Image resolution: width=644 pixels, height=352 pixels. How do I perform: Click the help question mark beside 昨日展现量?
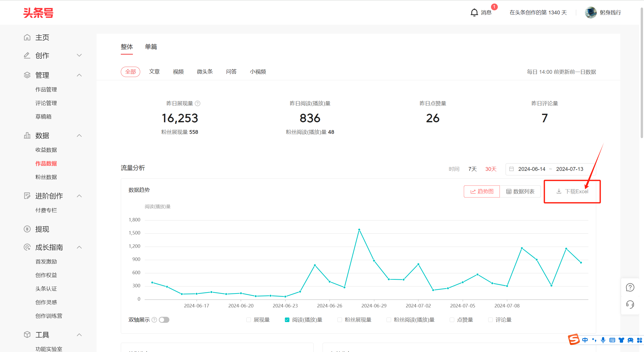click(198, 103)
